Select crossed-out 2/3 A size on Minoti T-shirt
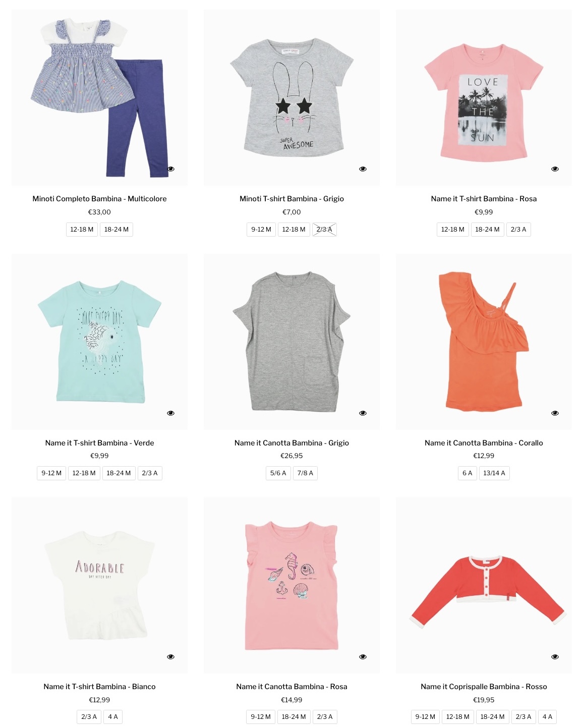Image resolution: width=582 pixels, height=728 pixels. tap(324, 230)
